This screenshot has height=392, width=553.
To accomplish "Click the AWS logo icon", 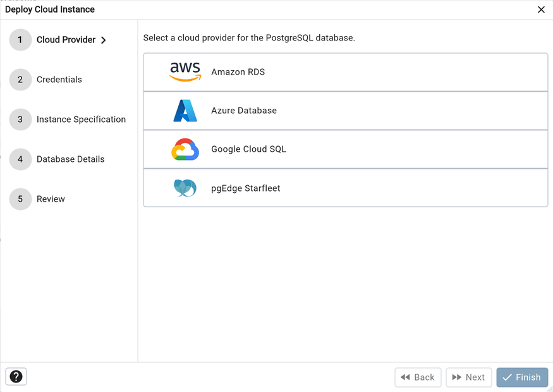I will click(185, 72).
